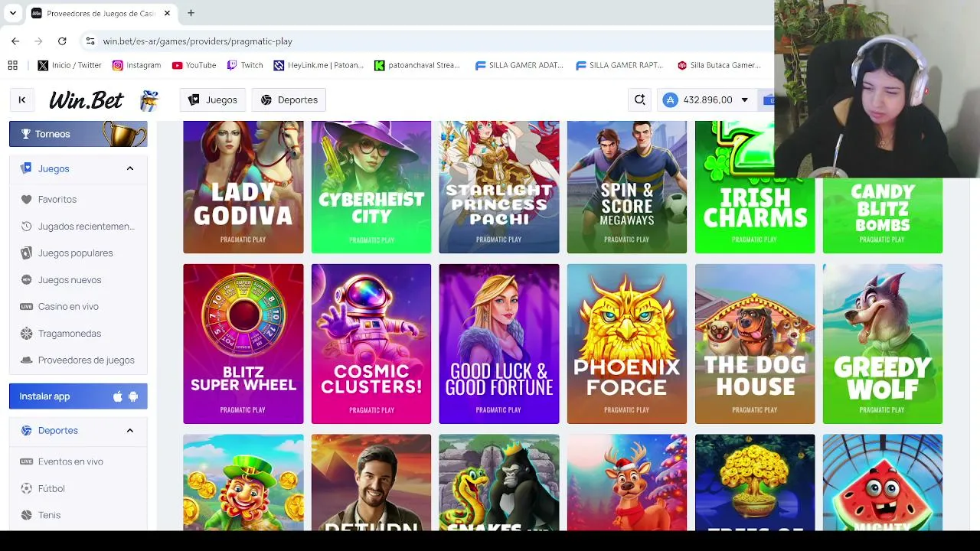Click the Tenis ball icon
The width and height of the screenshot is (980, 551).
pos(27,515)
